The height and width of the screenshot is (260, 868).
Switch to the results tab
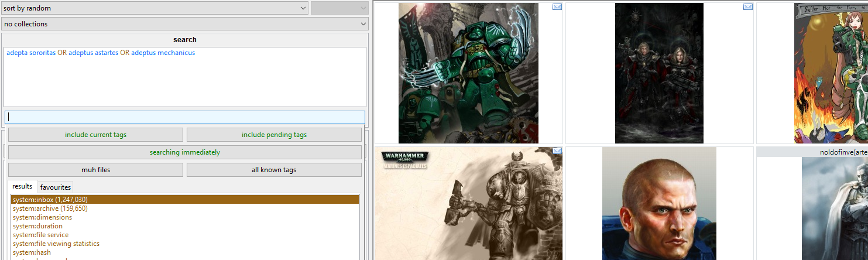(x=22, y=186)
